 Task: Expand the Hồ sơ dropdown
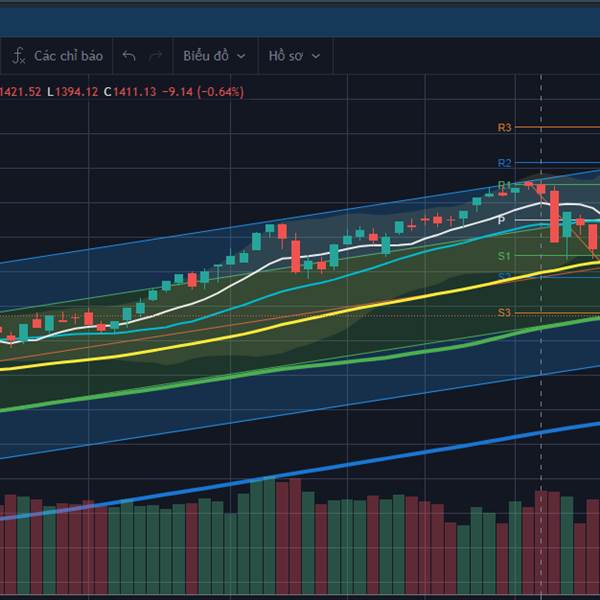point(295,56)
